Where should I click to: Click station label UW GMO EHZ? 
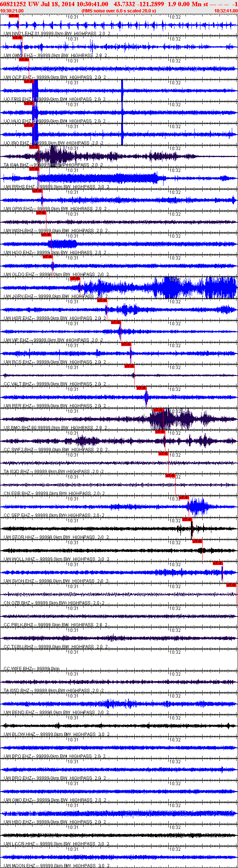coord(18,800)
